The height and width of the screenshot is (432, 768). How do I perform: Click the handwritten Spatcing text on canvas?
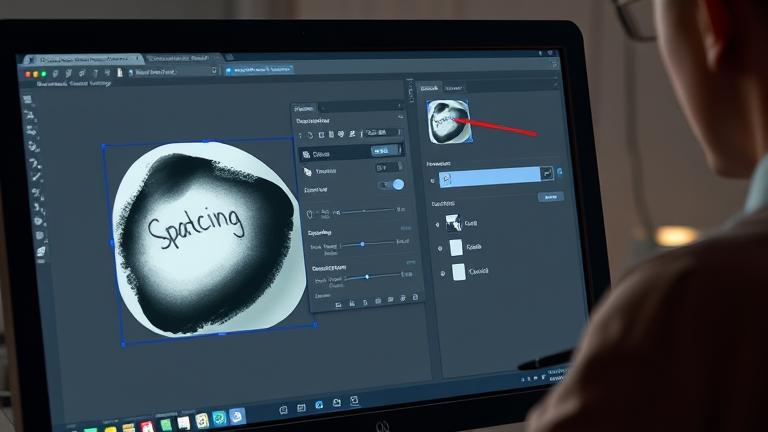tap(196, 227)
